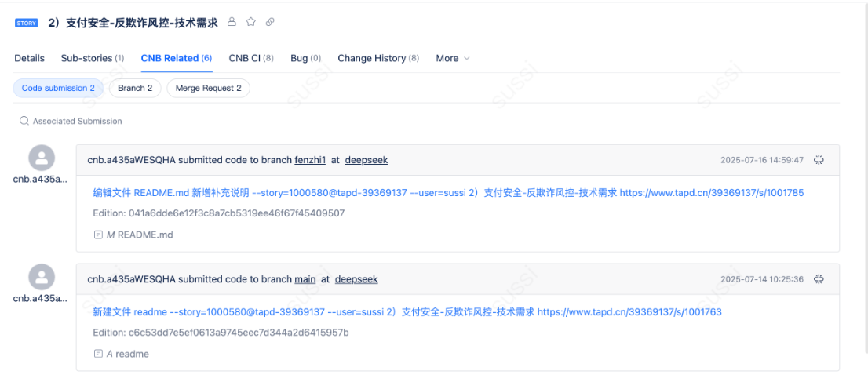Click the Associated Submission search field
The image size is (868, 382).
(x=77, y=122)
